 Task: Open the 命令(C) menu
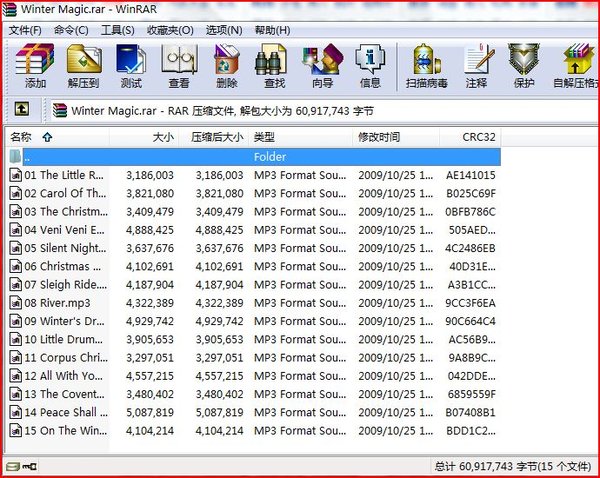click(71, 30)
